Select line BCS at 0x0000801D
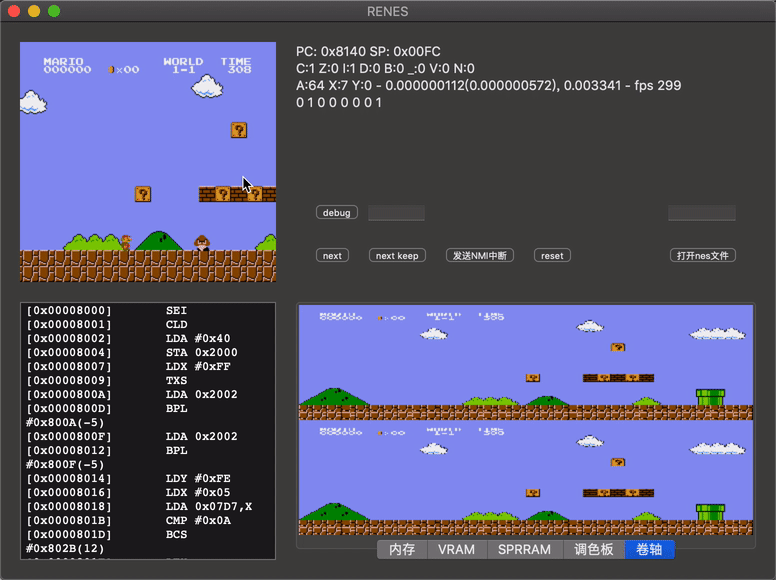Image resolution: width=776 pixels, height=580 pixels. [107, 534]
